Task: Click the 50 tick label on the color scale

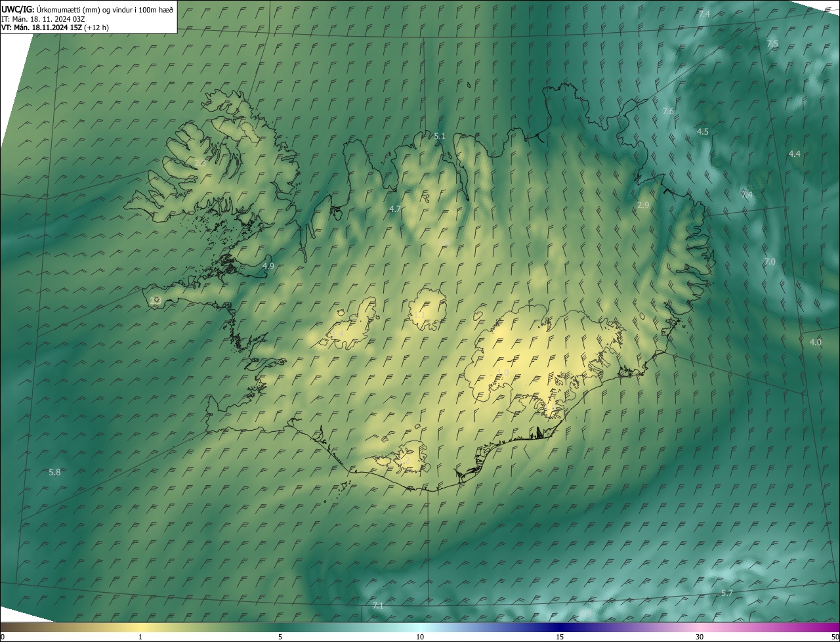Action: click(x=835, y=637)
